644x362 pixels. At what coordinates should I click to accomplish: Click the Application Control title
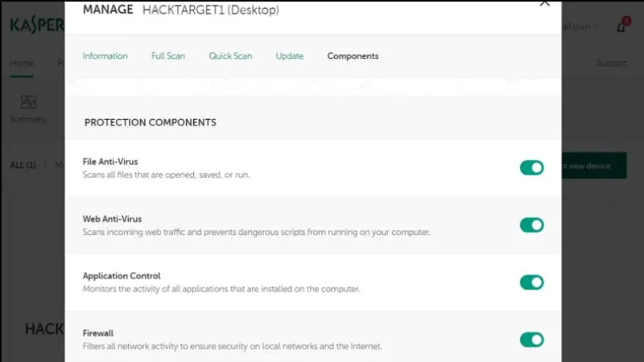(122, 276)
